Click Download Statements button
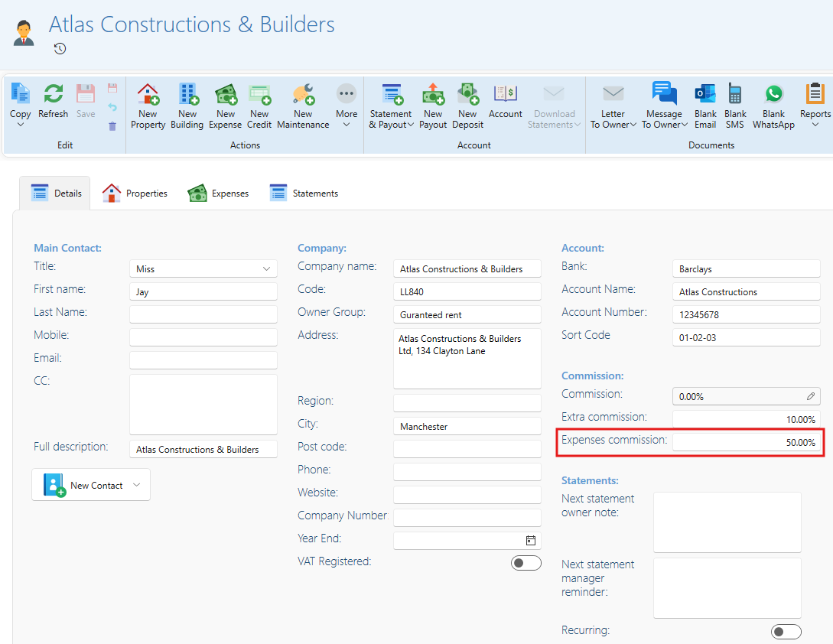 pyautogui.click(x=554, y=106)
